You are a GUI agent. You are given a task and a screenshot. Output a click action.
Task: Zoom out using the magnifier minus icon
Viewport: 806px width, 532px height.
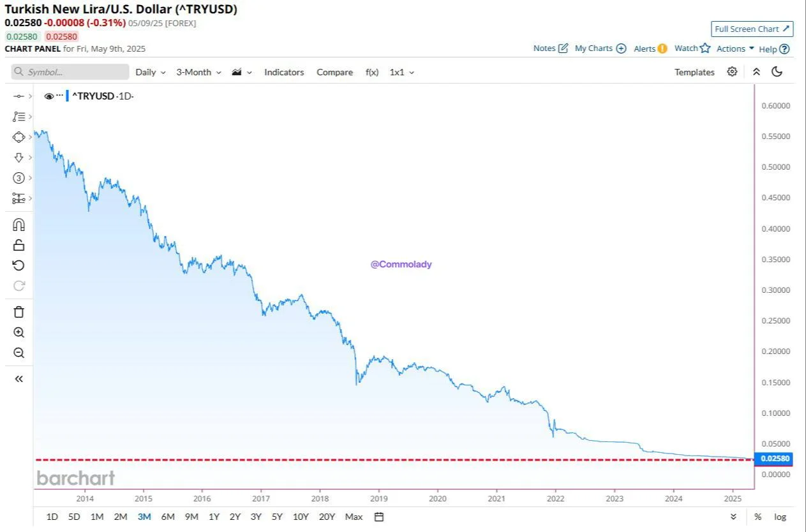[19, 353]
